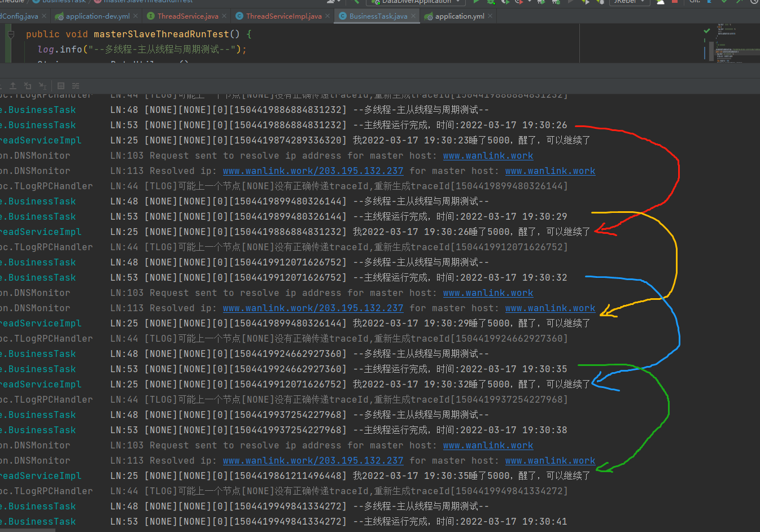Close the ThreadService.java tab

(224, 16)
